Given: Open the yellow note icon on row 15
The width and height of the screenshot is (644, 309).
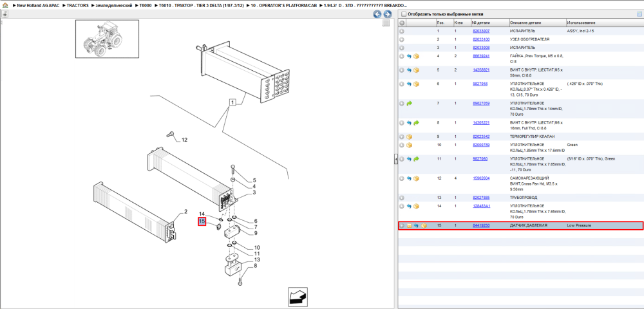Looking at the screenshot, I should [x=409, y=226].
